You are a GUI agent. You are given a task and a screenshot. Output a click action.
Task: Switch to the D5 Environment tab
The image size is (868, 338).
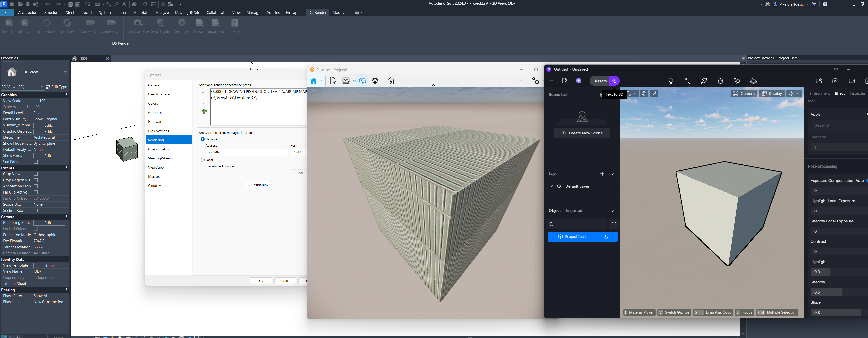click(819, 93)
